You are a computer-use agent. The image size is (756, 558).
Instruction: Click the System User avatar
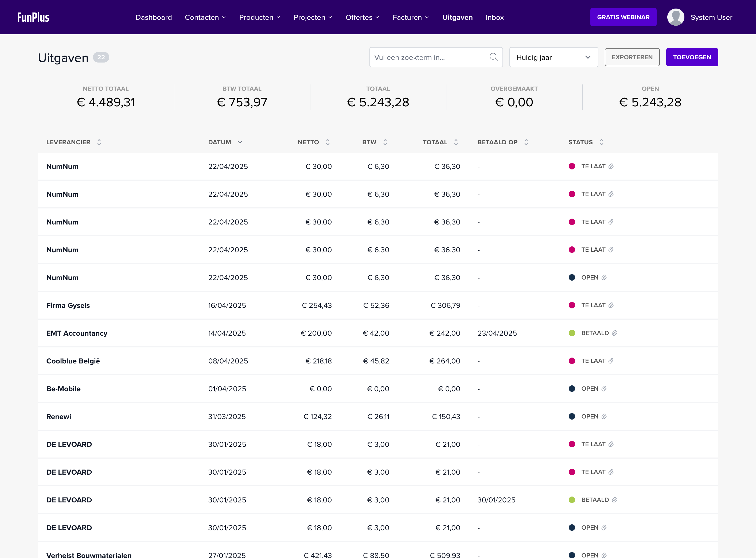(675, 17)
